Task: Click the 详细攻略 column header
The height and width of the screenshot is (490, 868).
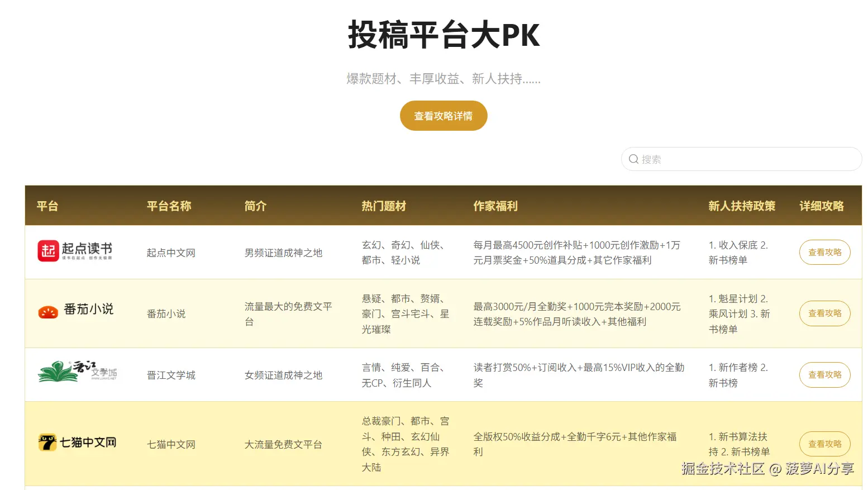Action: 822,206
